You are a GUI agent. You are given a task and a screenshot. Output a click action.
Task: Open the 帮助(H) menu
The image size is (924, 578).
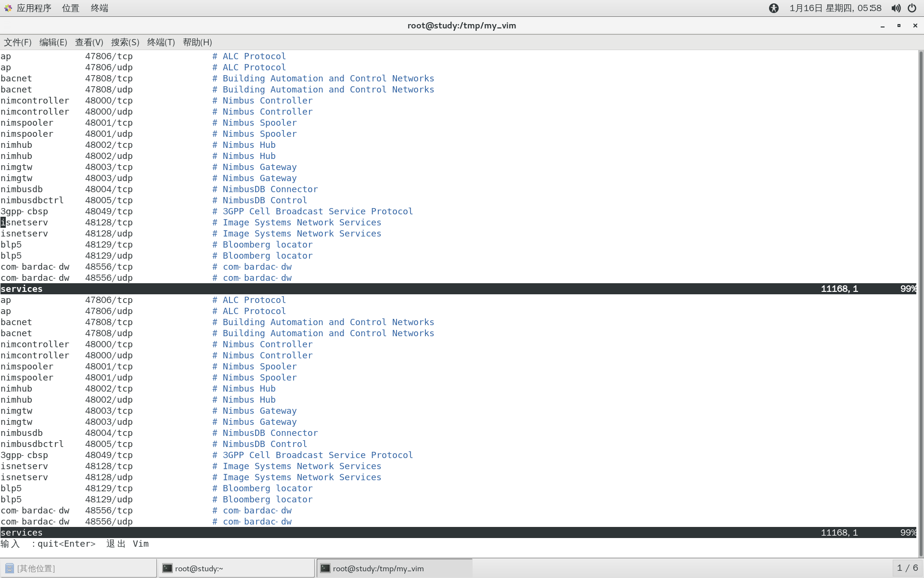pos(197,42)
